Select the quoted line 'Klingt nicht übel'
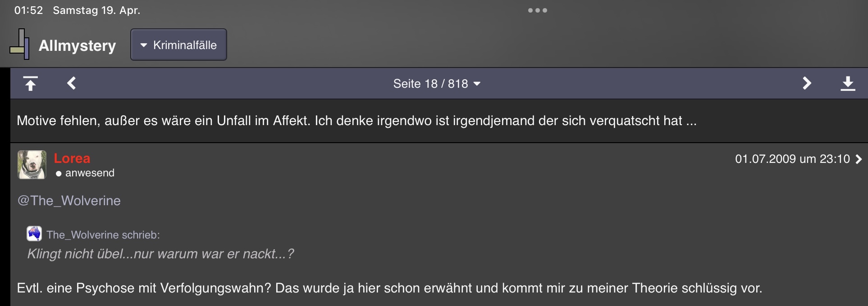 tap(160, 254)
